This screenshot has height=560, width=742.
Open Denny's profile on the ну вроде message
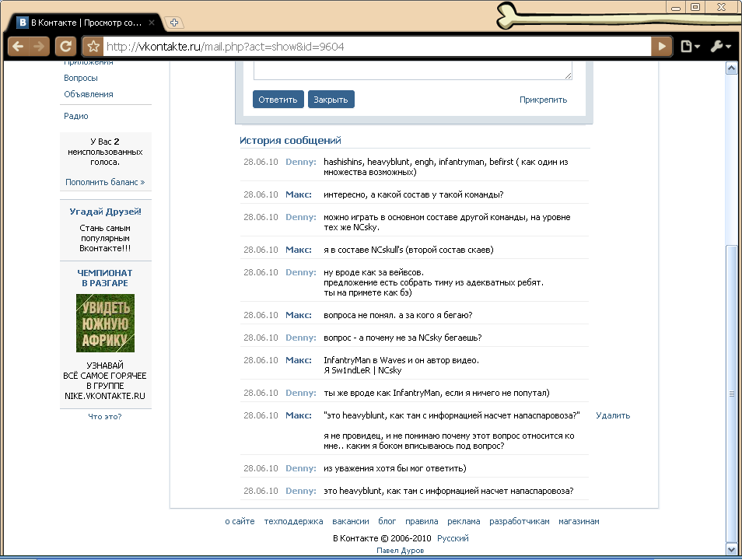300,272
